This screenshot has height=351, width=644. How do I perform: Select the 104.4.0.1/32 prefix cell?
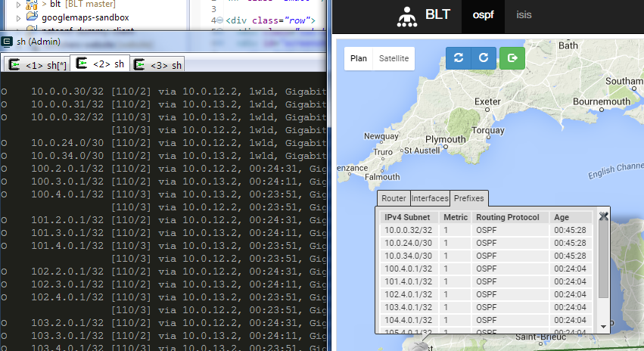(x=408, y=320)
